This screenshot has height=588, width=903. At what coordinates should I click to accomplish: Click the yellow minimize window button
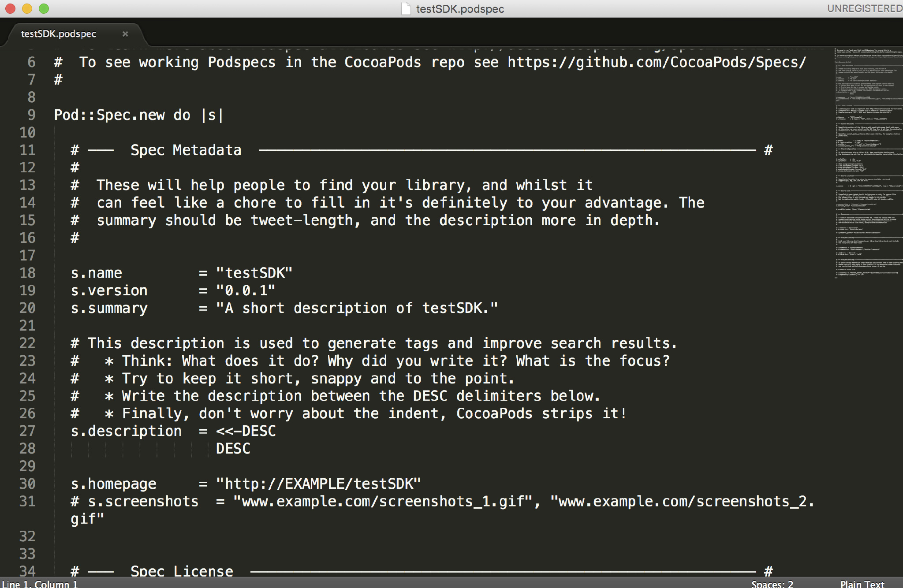click(27, 8)
